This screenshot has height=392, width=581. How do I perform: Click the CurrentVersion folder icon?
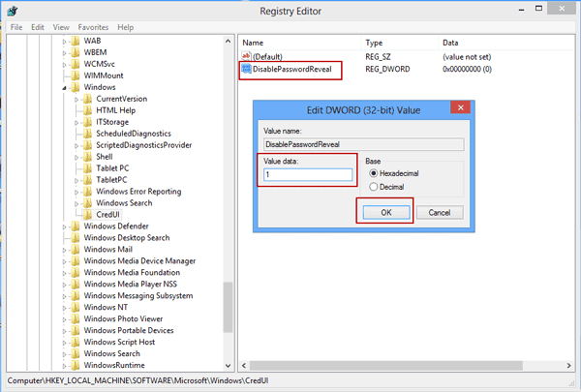[87, 99]
